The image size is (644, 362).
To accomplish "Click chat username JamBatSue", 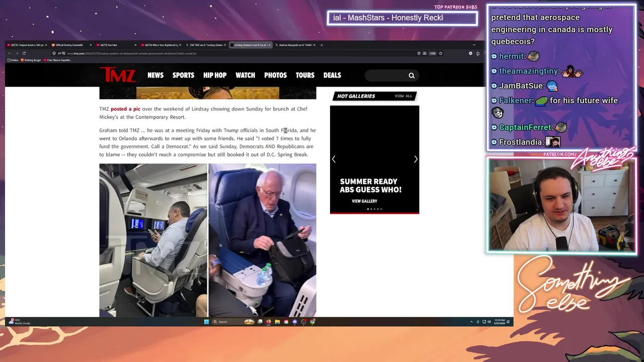I will tap(522, 86).
